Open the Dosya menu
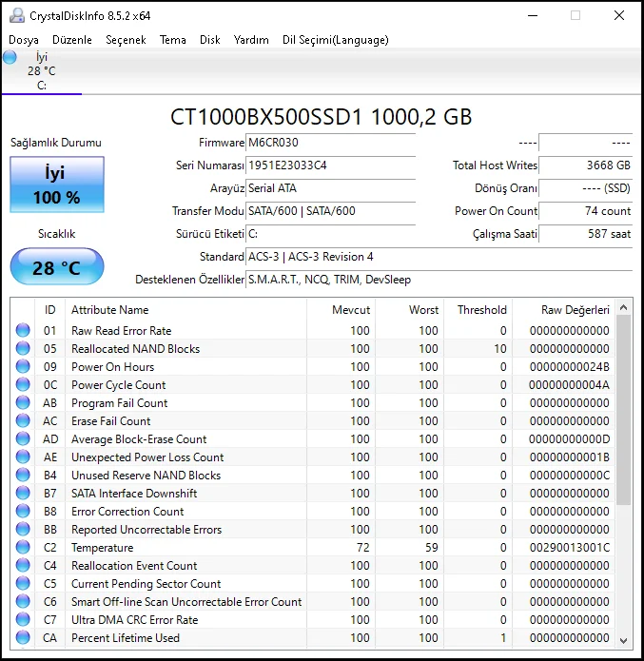 point(24,40)
